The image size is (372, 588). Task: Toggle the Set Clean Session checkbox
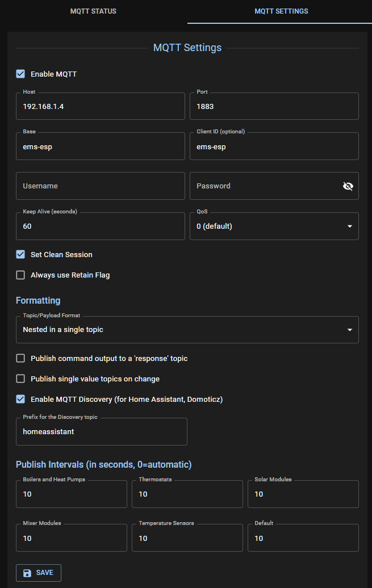(20, 254)
